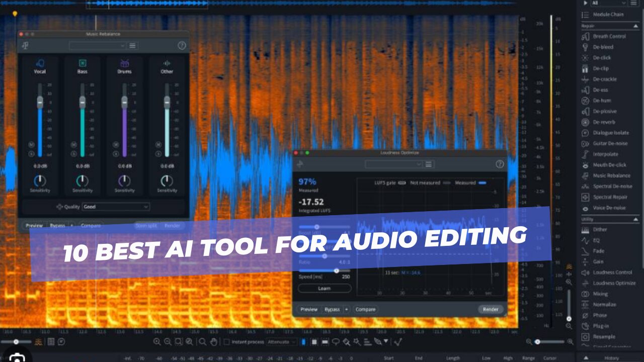Click Render in Loudness Optimize
The image size is (644, 362).
[x=491, y=309]
